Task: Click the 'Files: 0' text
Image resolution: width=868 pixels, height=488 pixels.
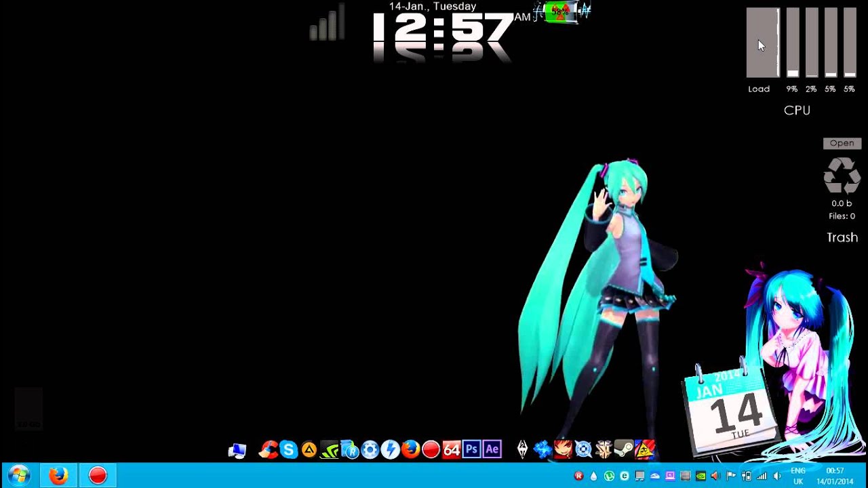Action: pyautogui.click(x=842, y=216)
